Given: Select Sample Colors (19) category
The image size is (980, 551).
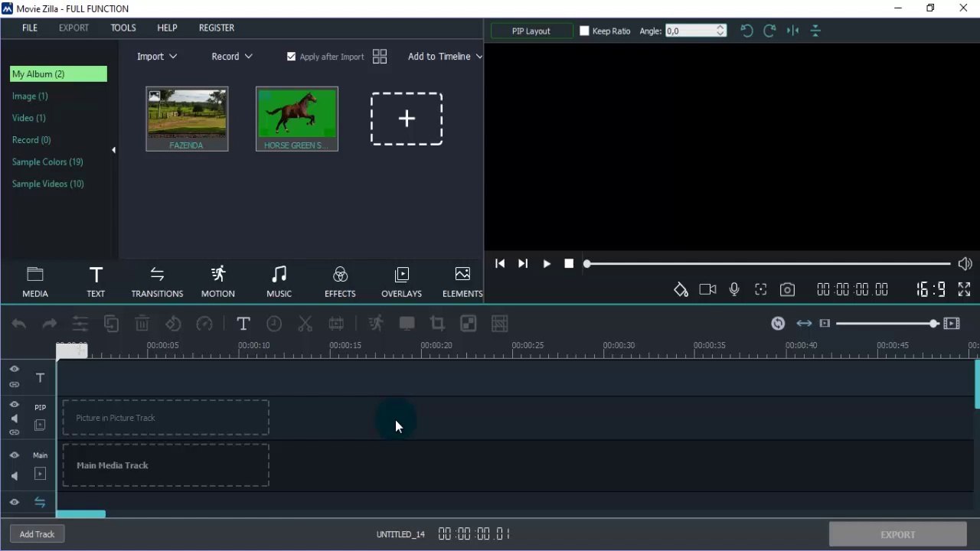Looking at the screenshot, I should 47,162.
